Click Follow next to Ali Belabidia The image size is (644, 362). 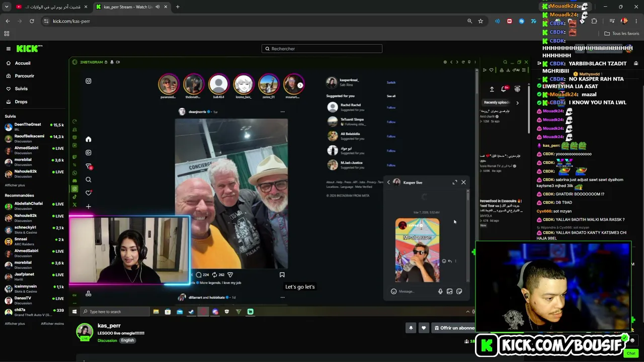click(x=391, y=136)
